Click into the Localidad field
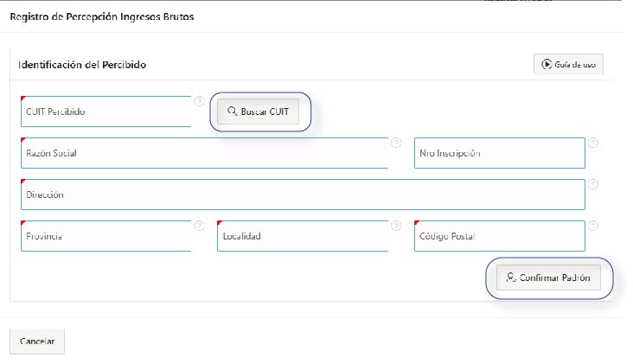 pyautogui.click(x=303, y=236)
